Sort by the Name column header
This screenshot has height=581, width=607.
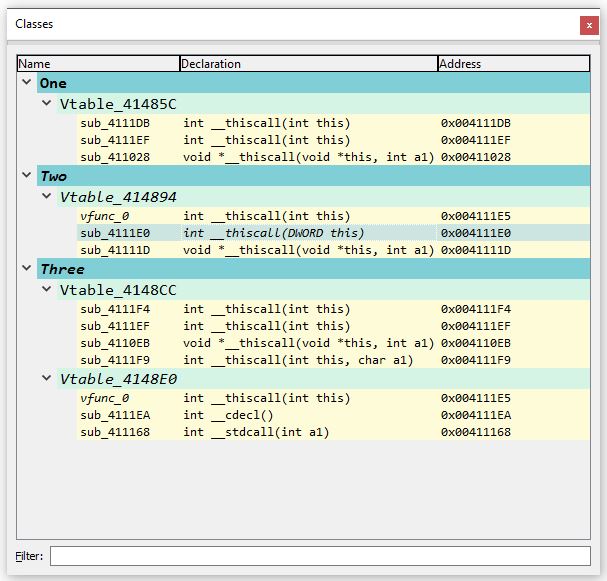(x=98, y=63)
